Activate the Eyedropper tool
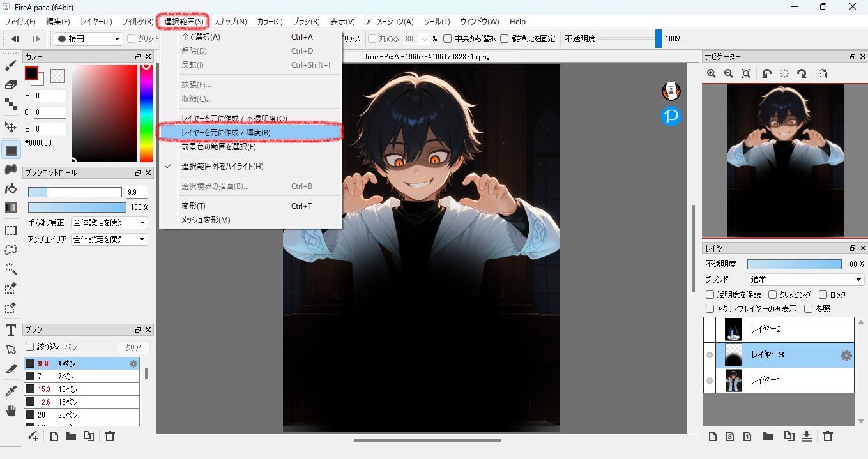 (10, 391)
